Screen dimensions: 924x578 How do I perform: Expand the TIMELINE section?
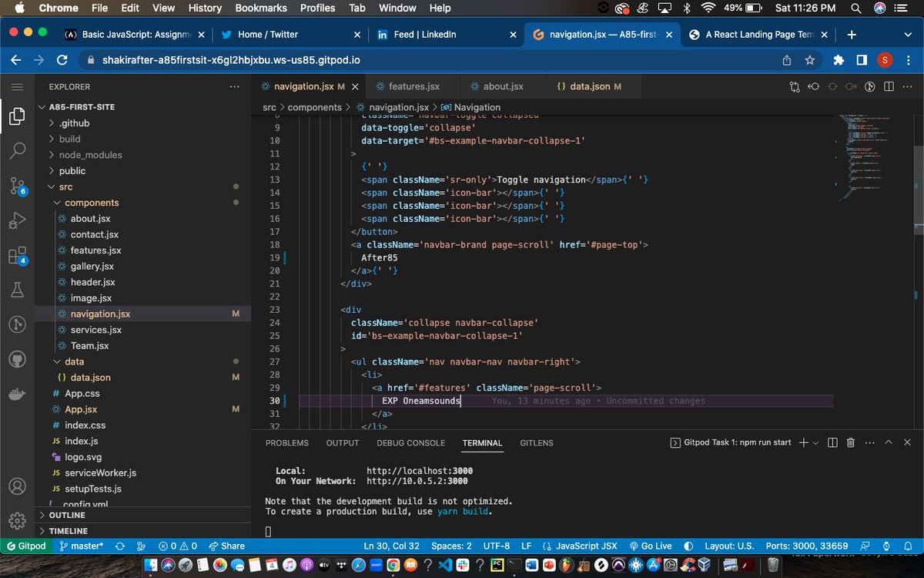point(68,531)
